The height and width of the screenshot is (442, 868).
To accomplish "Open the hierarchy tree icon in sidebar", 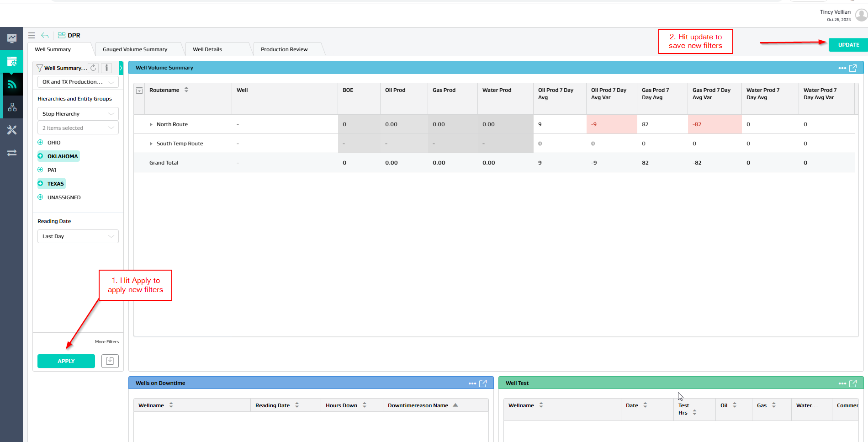I will pyautogui.click(x=12, y=107).
